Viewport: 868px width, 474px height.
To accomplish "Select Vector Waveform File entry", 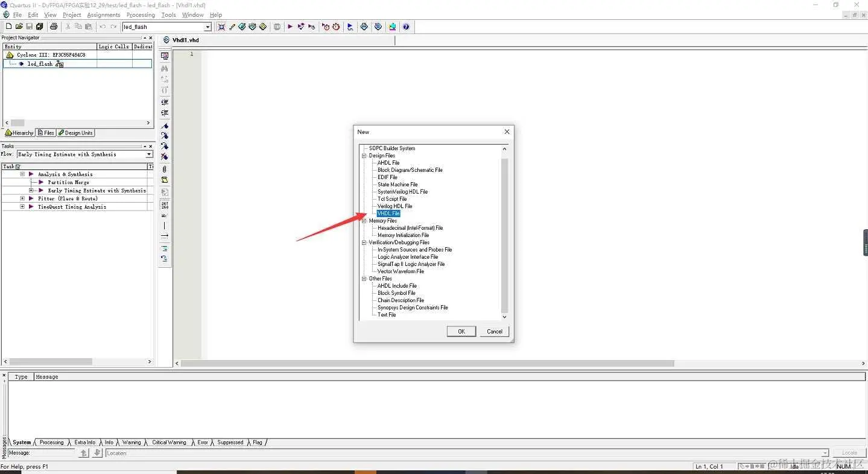I will 401,271.
